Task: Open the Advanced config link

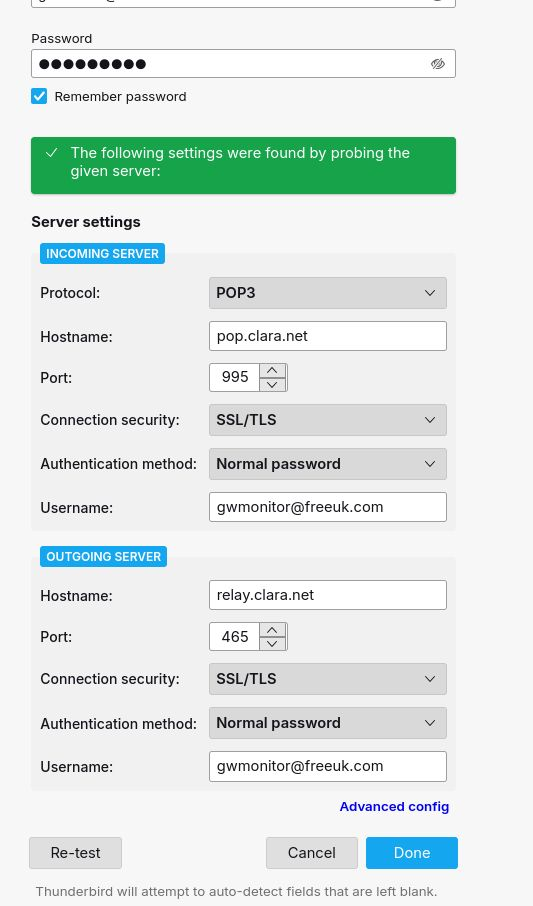Action: tap(394, 807)
